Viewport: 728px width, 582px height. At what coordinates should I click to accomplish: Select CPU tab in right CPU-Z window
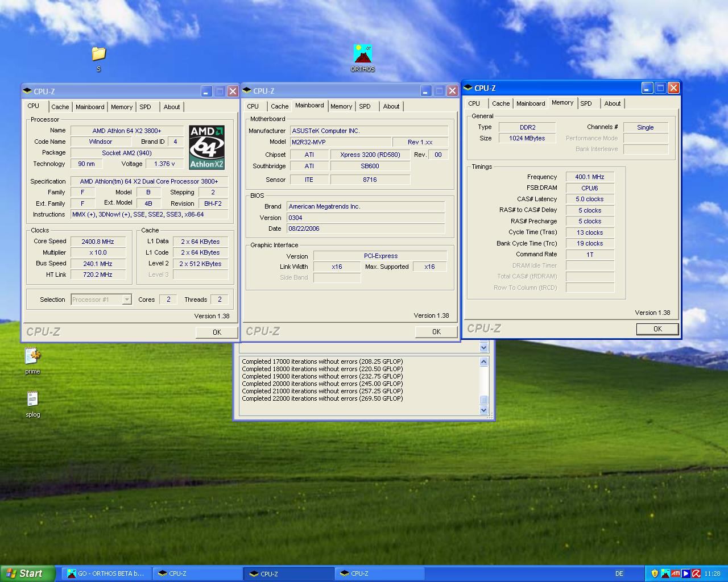click(x=474, y=103)
